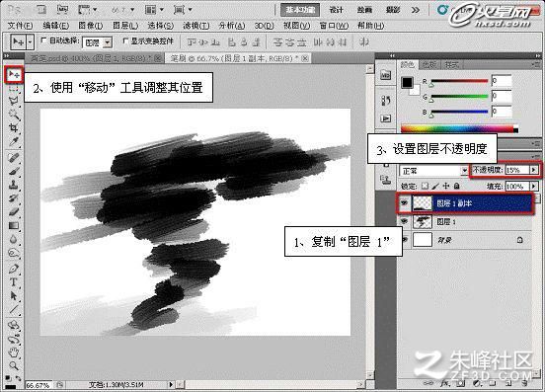Image resolution: width=545 pixels, height=392 pixels.
Task: Select the Crop tool
Action: point(14,127)
